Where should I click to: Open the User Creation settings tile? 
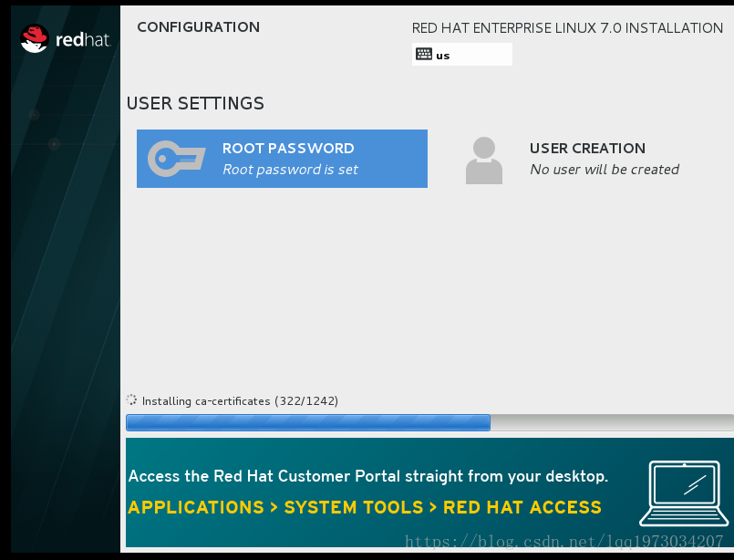tap(573, 160)
